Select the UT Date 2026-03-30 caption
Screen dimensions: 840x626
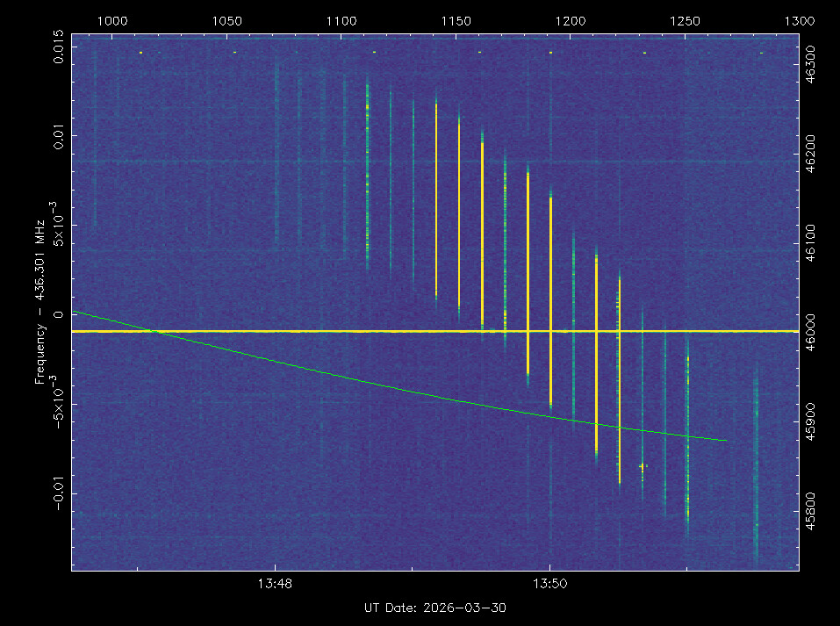tap(435, 608)
